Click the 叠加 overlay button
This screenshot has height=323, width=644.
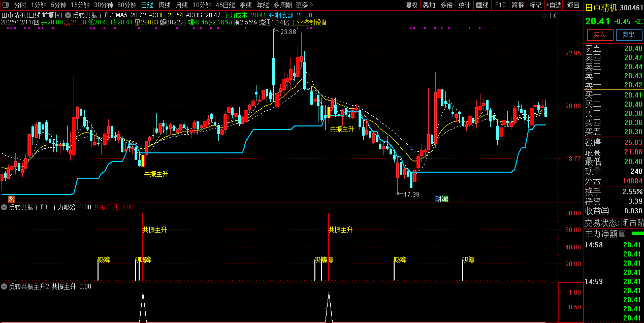click(429, 5)
